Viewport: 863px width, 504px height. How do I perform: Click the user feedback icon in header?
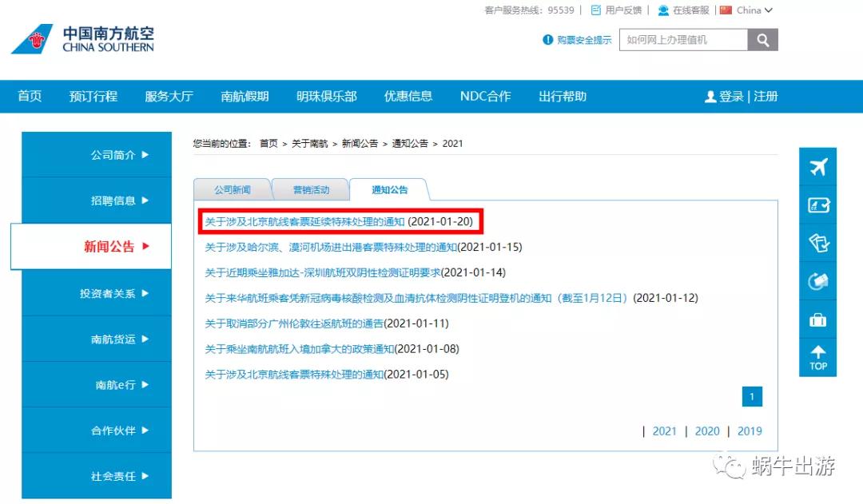click(595, 10)
